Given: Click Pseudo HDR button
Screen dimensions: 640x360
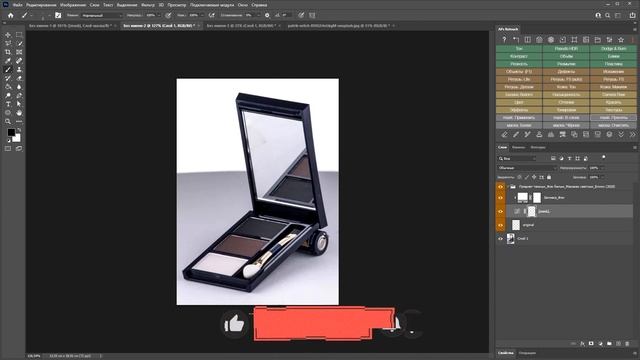Looking at the screenshot, I should click(566, 49).
